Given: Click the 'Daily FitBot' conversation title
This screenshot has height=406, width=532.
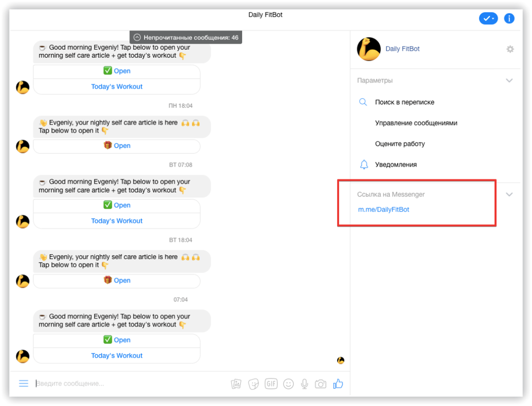Looking at the screenshot, I should 265,15.
